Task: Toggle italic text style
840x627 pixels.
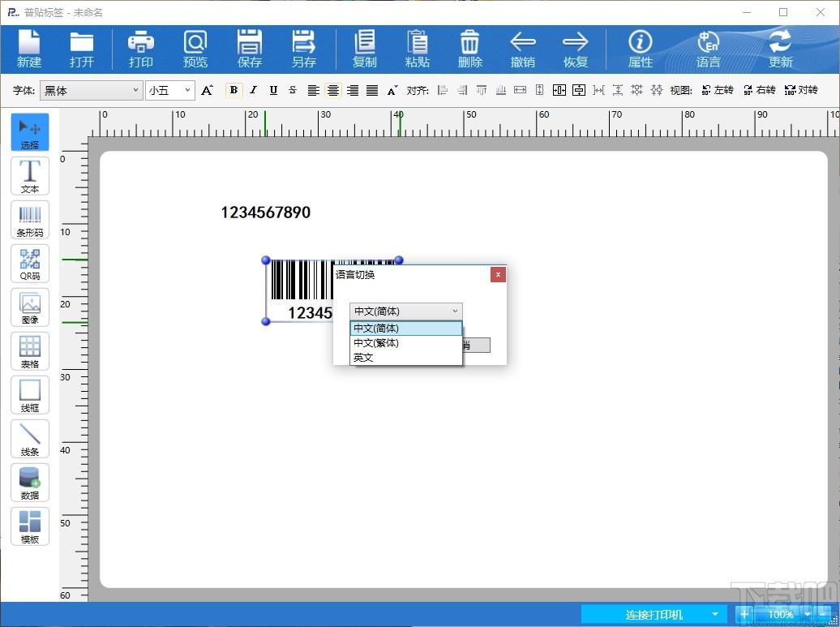Action: click(x=254, y=90)
